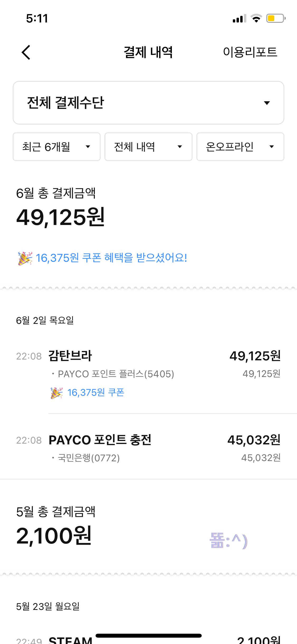Select the 결제 내역 title
This screenshot has height=644, width=297.
coord(148,52)
